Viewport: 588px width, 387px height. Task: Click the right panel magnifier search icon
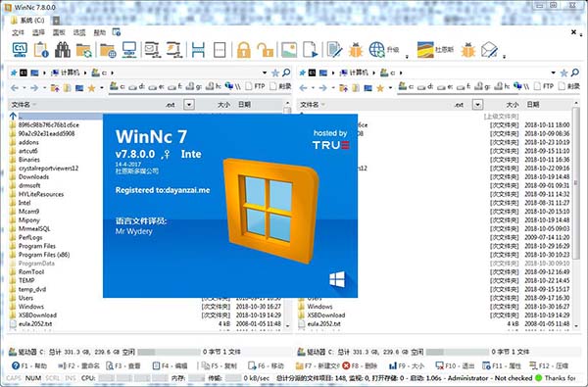pos(575,73)
